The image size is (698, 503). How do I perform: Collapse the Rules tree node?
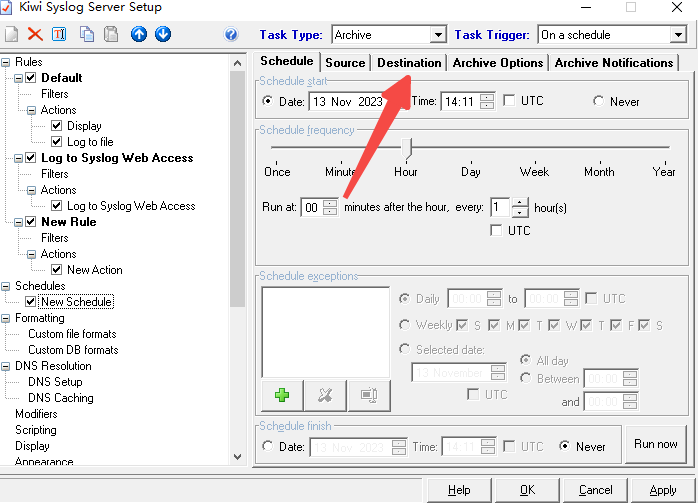click(6, 62)
